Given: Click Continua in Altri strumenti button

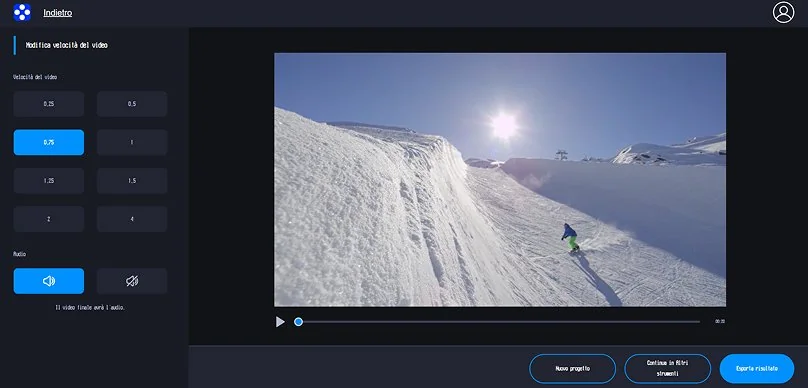Looking at the screenshot, I should [x=667, y=368].
